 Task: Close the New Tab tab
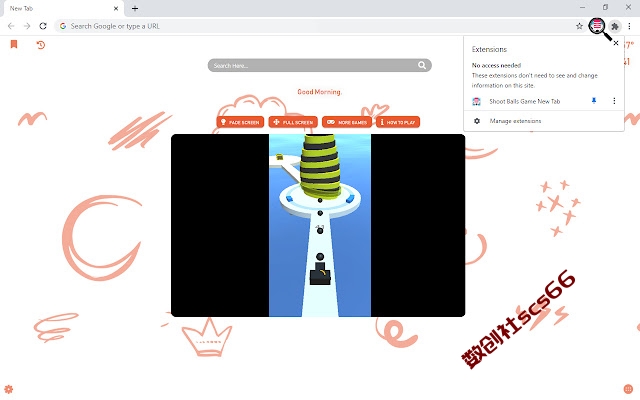point(116,8)
